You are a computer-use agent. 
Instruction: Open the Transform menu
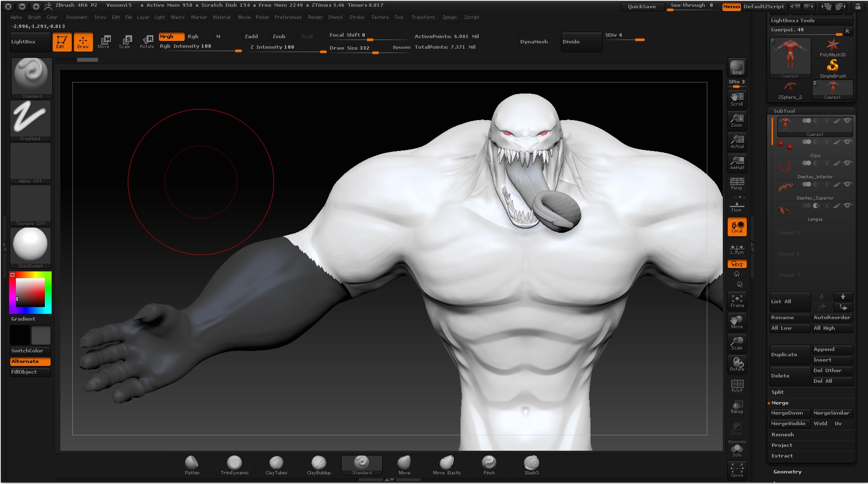tap(423, 17)
